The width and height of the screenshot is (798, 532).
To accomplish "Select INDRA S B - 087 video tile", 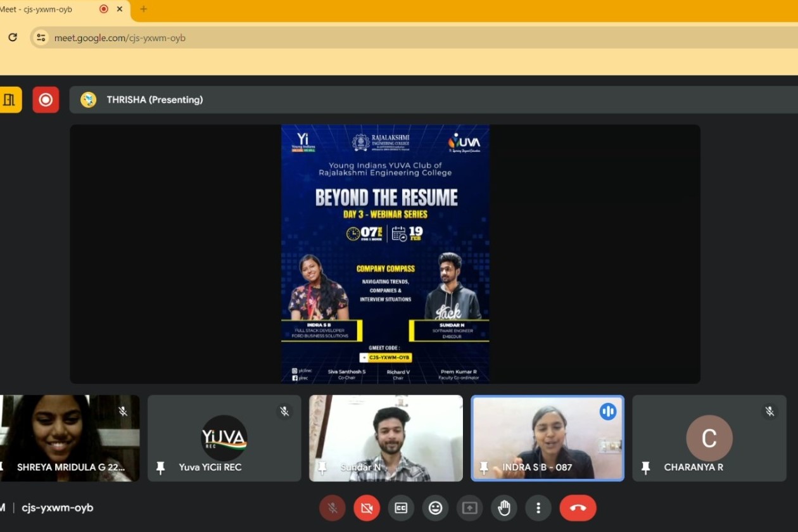I will (547, 438).
